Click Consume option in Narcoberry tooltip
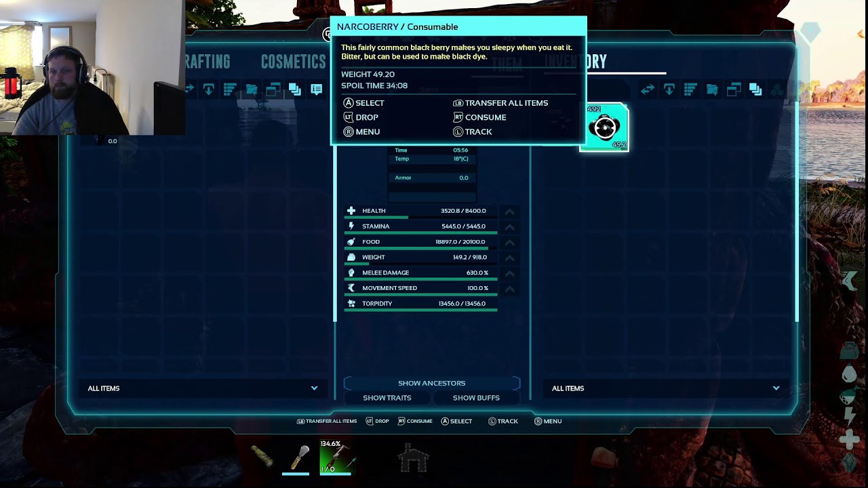The image size is (868, 488). (x=479, y=117)
